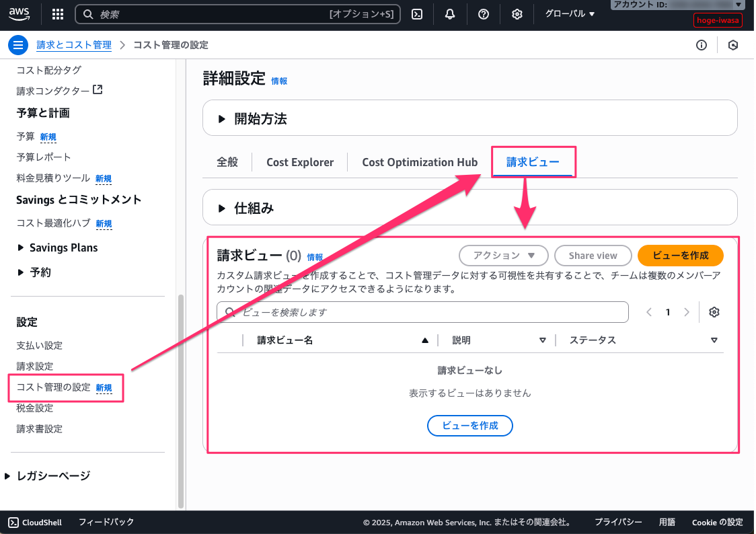756x534 pixels.
Task: Open 用語 link in the footer
Action: [667, 523]
